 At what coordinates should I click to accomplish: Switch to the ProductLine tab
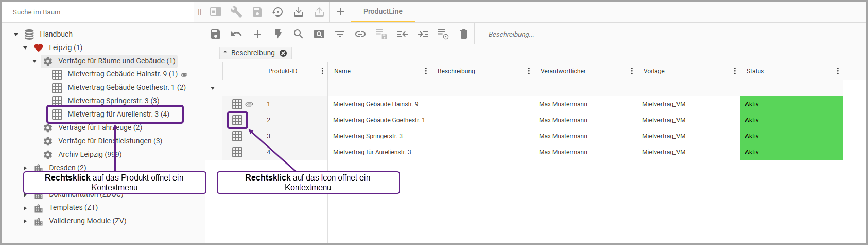pyautogui.click(x=383, y=11)
